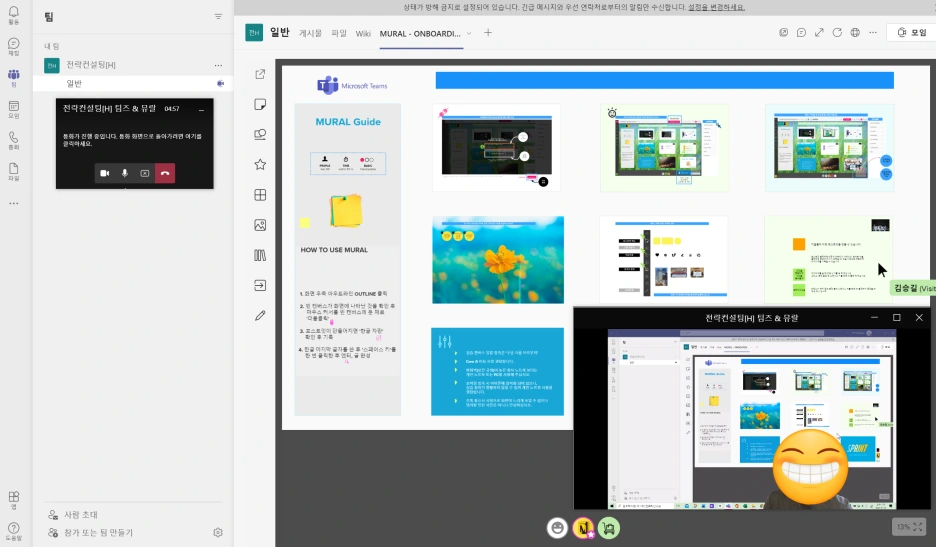Select the shapes tool in MURAL
This screenshot has width=936, height=547.
(x=260, y=134)
